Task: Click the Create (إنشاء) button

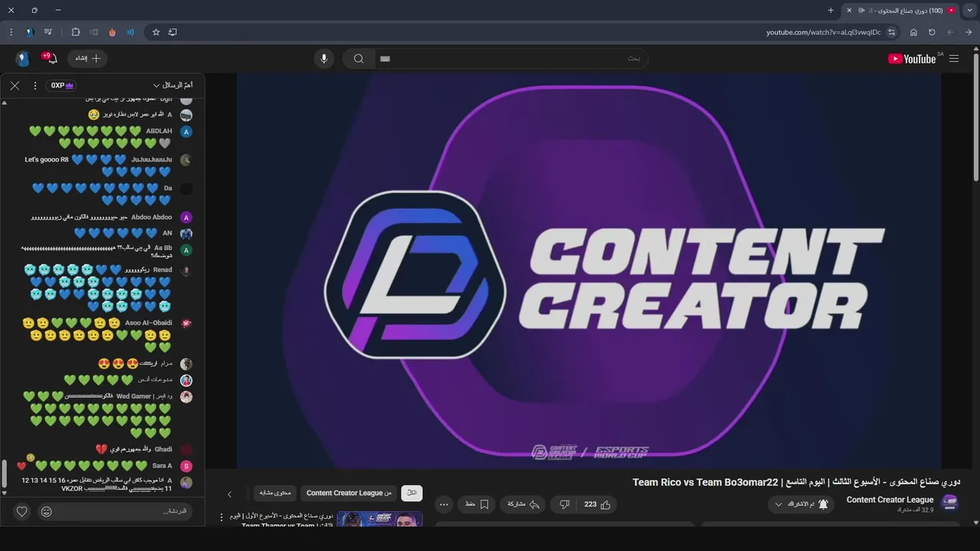Action: click(88, 58)
